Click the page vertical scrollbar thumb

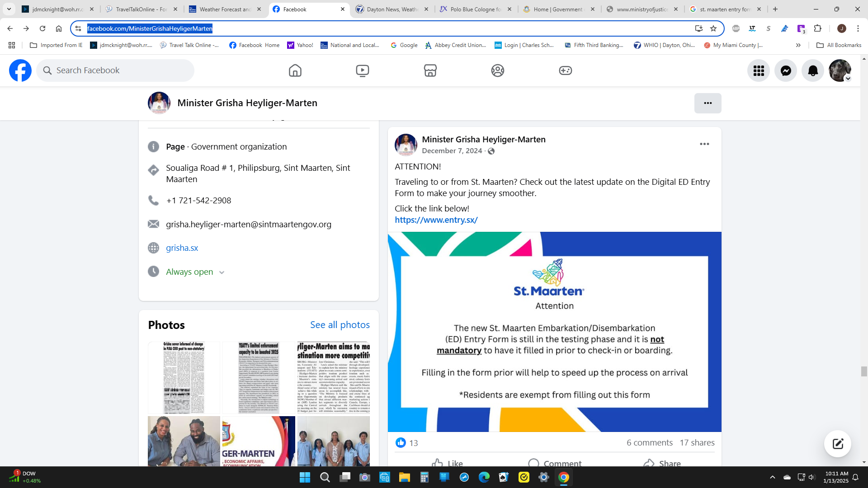(x=864, y=371)
